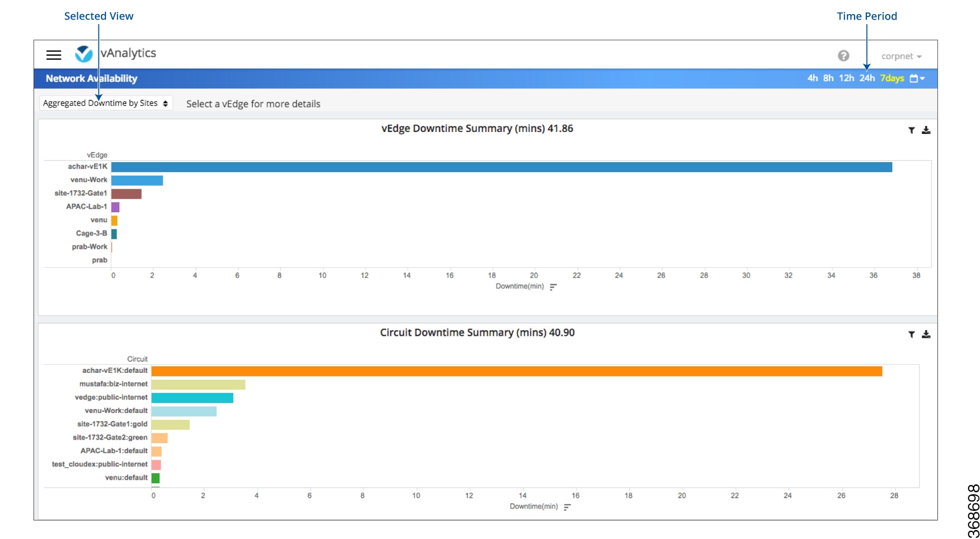Click the Cage-3-B teal bar
980x539 pixels.
[x=114, y=234]
